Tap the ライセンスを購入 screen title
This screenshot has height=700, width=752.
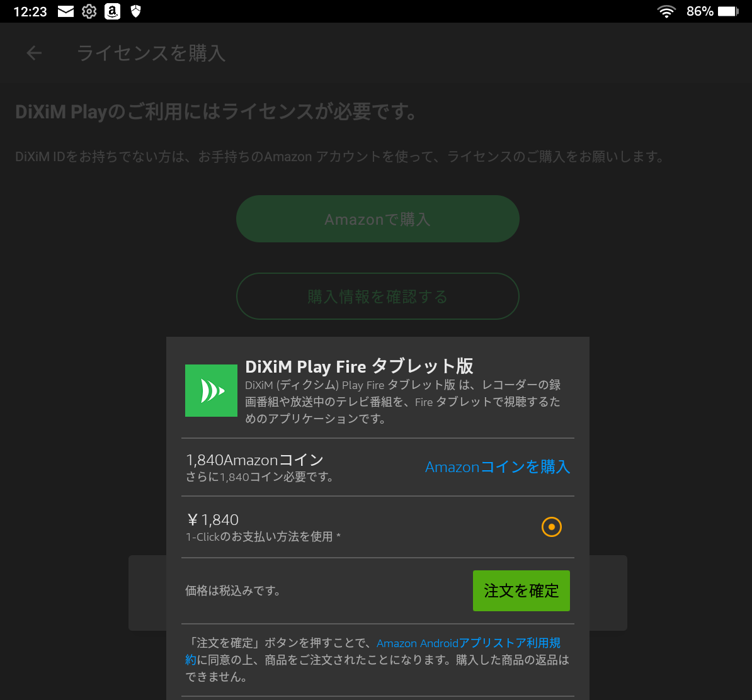(151, 53)
